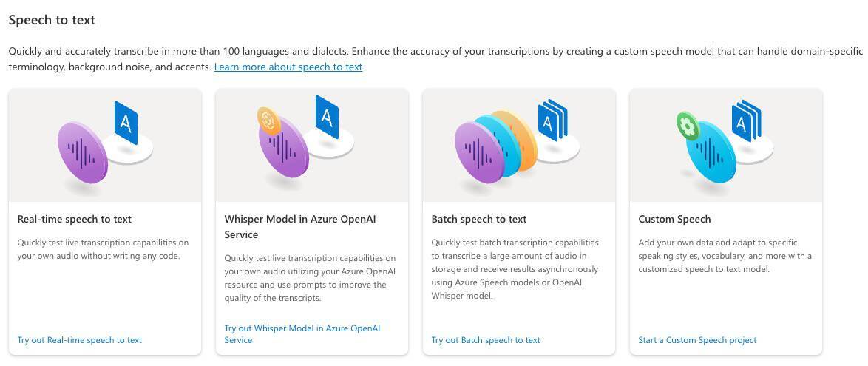Click the blue letter A document in the Whisper card

point(327,117)
